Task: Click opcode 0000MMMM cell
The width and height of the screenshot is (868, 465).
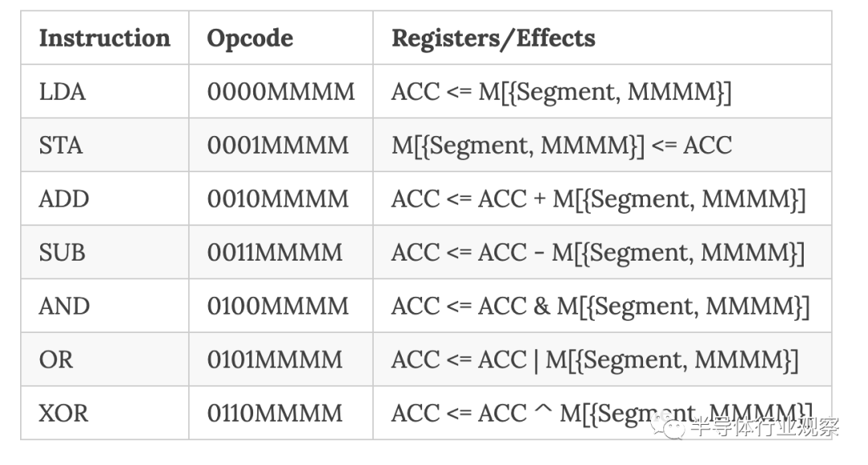Action: [280, 92]
